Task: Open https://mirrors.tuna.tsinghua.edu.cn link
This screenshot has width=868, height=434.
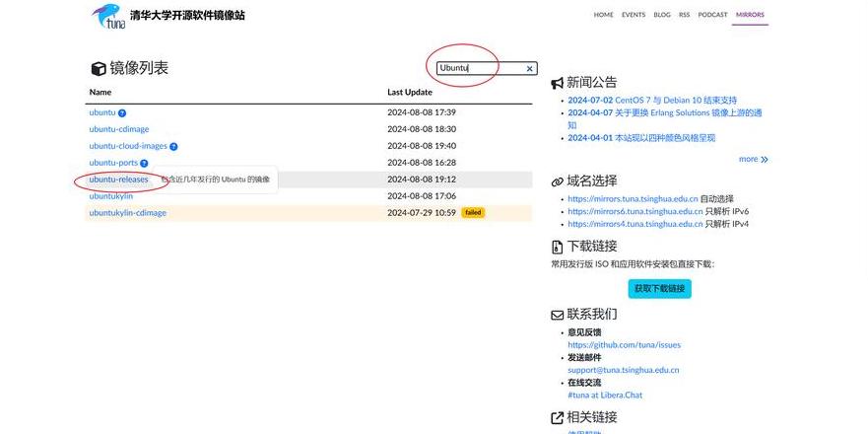Action: click(633, 198)
